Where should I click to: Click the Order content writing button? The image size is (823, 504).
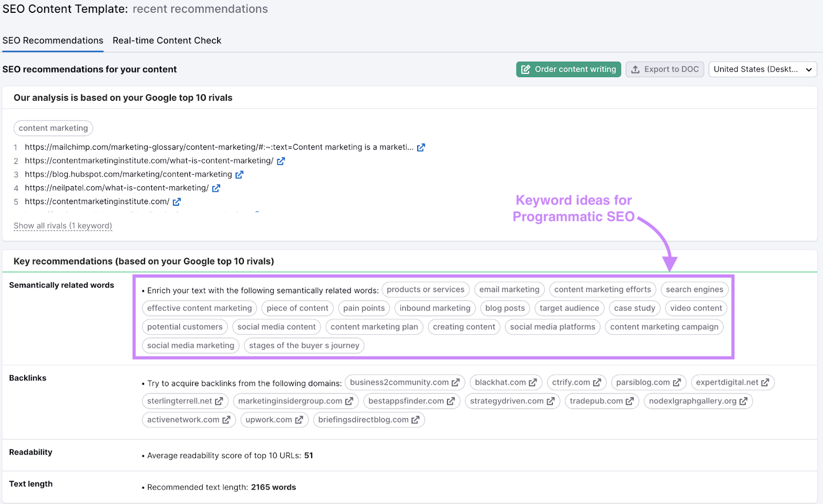(x=568, y=69)
